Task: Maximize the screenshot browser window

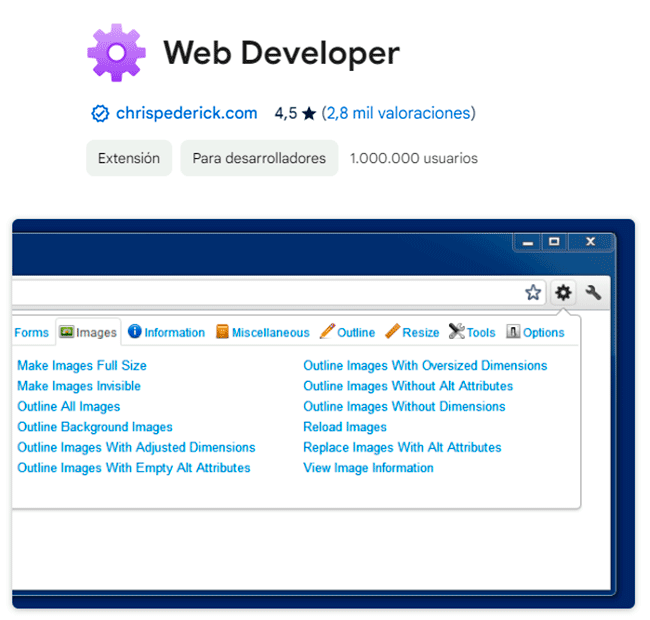Action: (554, 242)
